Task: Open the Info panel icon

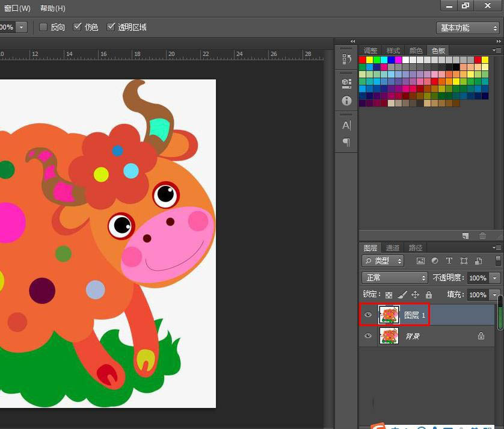Action: [346, 100]
